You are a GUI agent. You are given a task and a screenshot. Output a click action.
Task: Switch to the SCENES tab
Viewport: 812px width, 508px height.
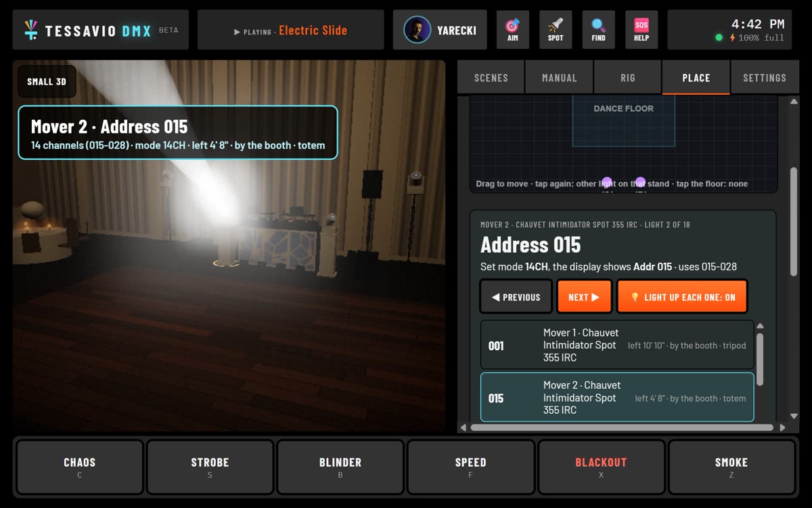[x=491, y=77]
